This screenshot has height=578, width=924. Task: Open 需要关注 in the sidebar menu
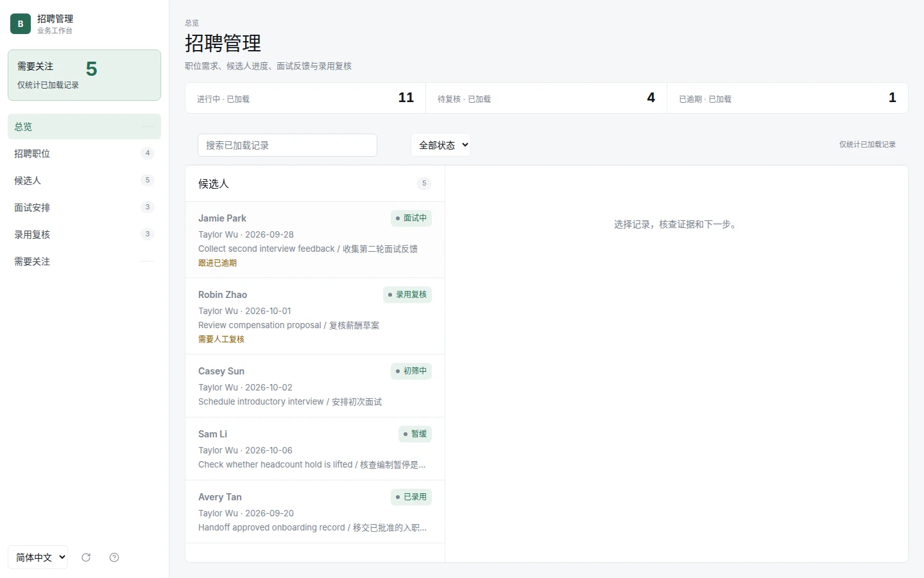84,261
